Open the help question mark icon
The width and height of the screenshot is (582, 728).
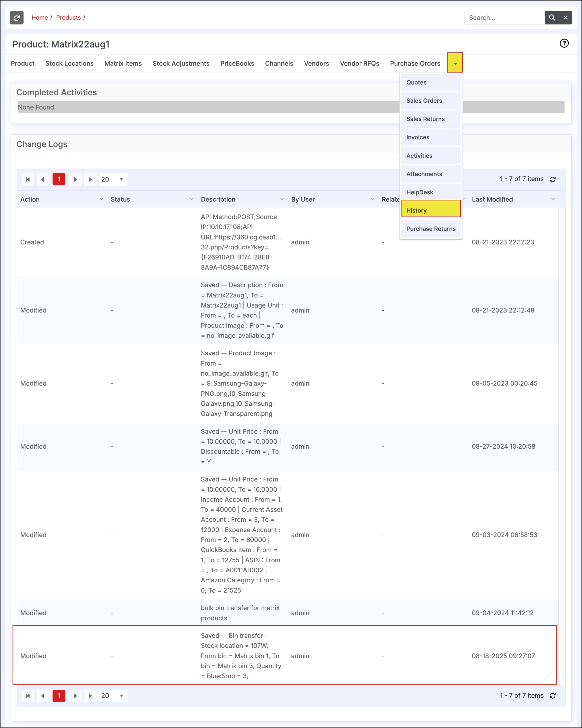564,43
